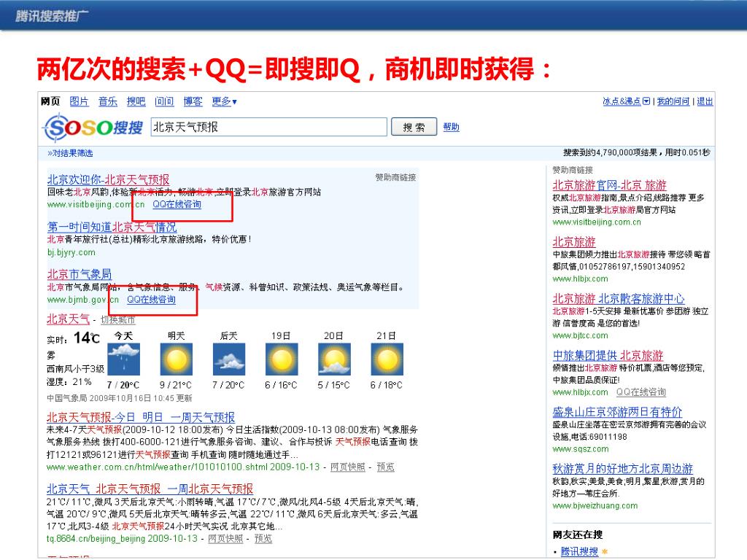Open 秋游赏月的好地方北京周边游 ad
The height and width of the screenshot is (560, 747).
click(x=623, y=469)
